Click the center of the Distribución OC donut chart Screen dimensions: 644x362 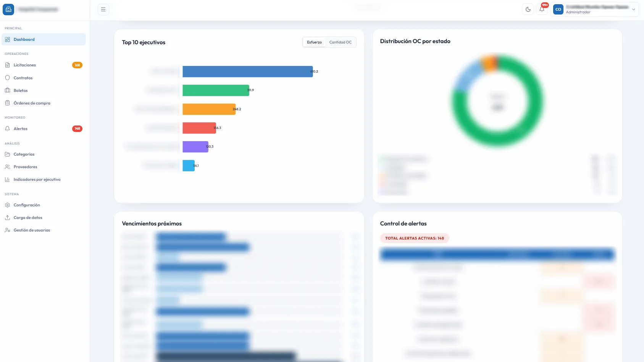tap(497, 100)
